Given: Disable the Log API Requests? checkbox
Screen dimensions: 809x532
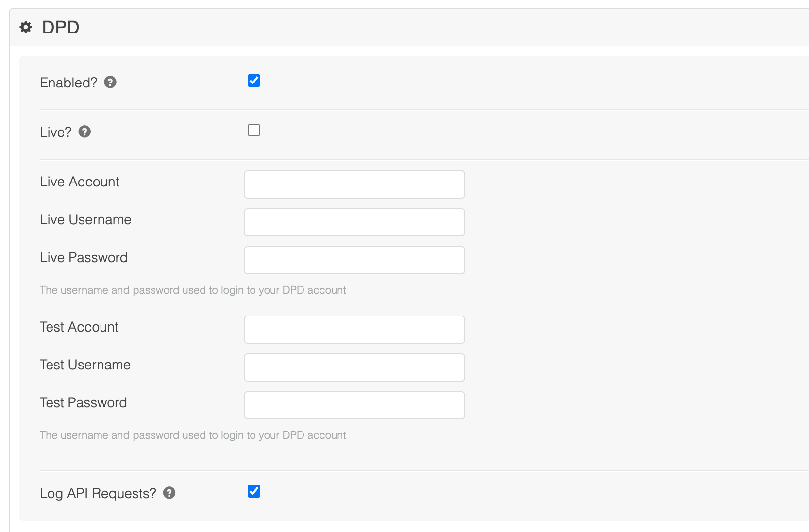Looking at the screenshot, I should 254,491.
